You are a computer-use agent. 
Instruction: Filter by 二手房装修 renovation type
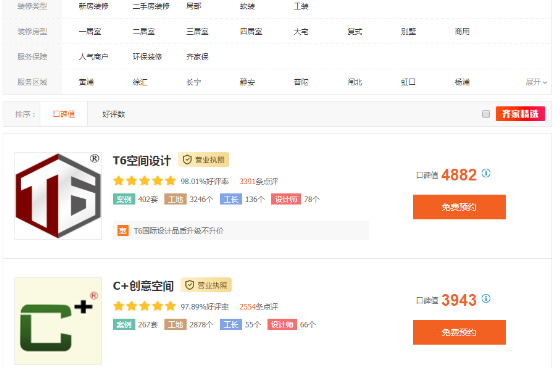click(x=151, y=6)
